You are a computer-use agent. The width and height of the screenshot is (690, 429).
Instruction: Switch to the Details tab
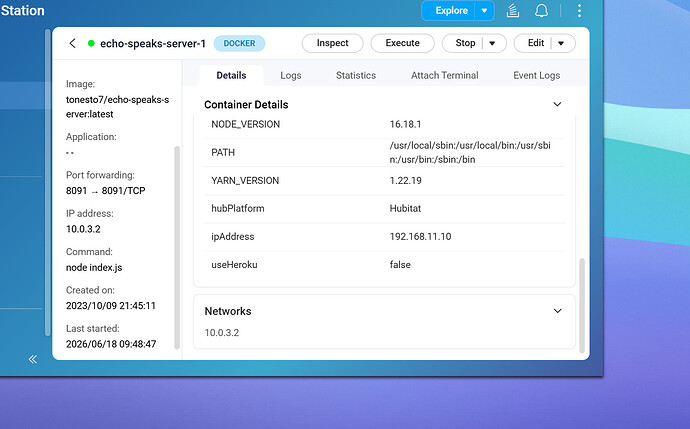(231, 75)
